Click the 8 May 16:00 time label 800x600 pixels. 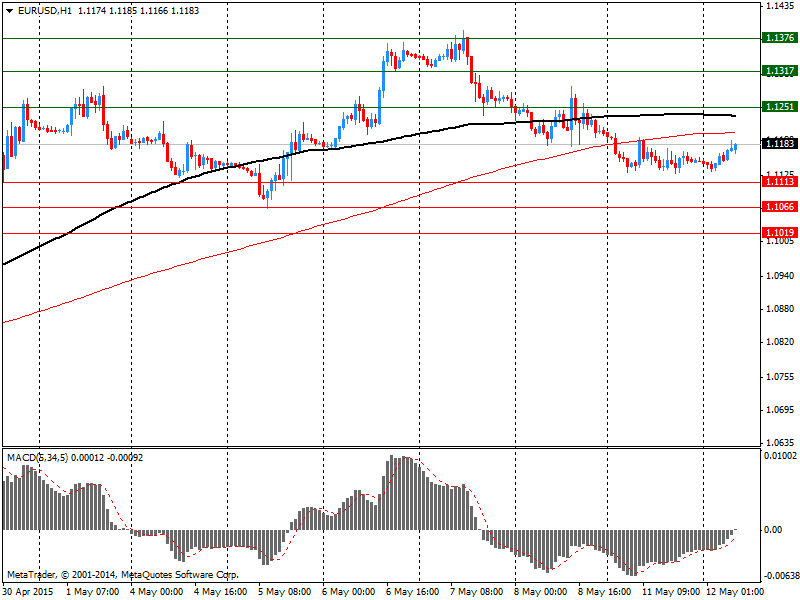tap(605, 592)
